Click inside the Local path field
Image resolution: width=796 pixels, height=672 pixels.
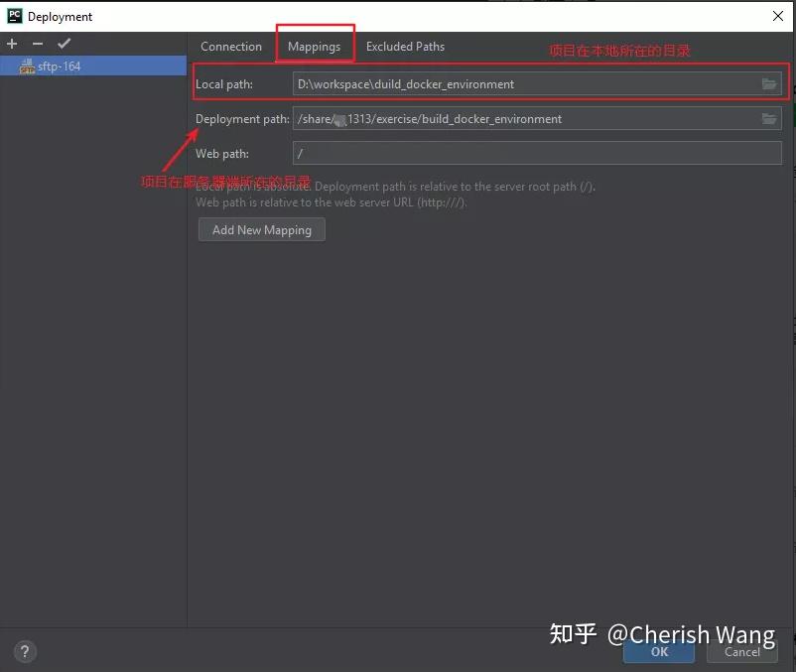[496, 83]
